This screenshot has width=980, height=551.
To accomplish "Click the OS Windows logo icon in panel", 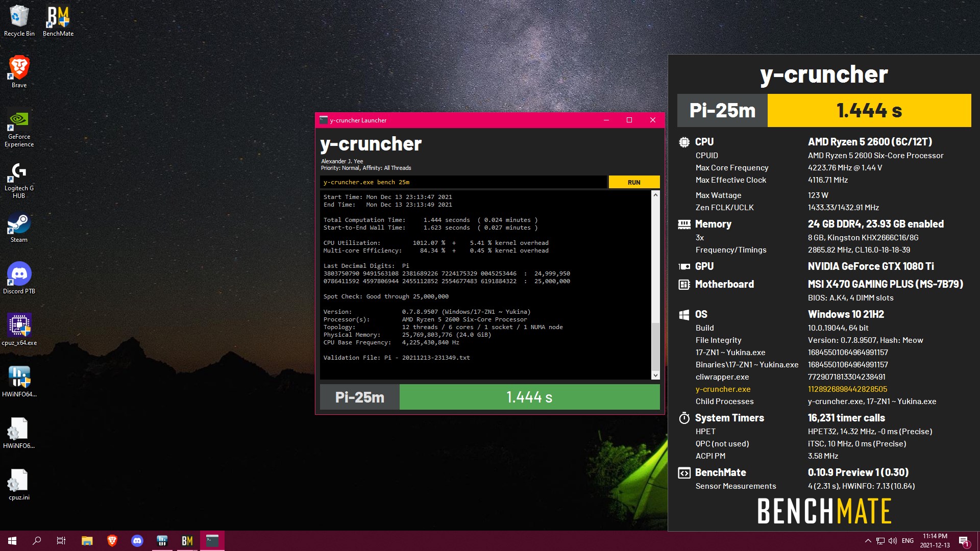I will pos(684,314).
